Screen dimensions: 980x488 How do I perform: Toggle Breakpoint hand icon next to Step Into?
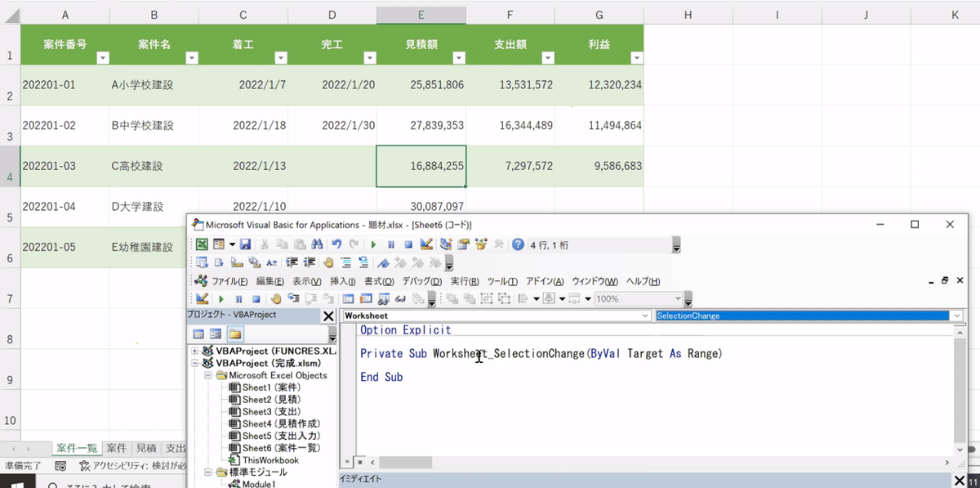pos(275,298)
